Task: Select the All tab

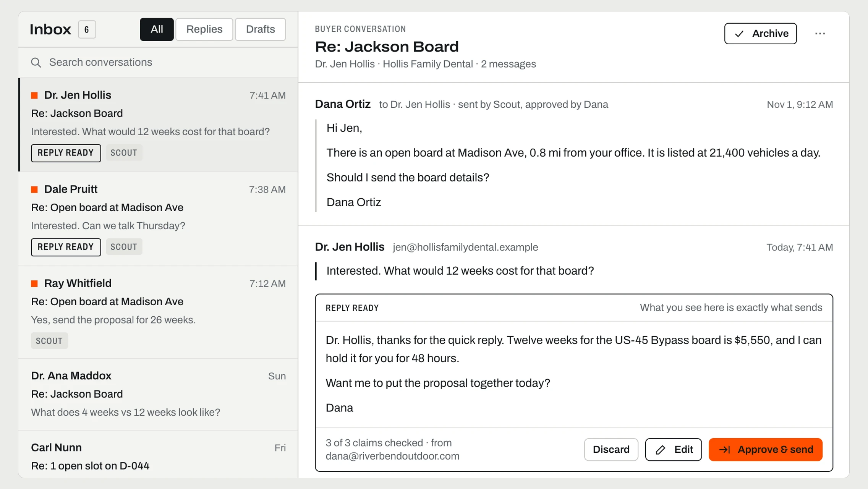Action: pyautogui.click(x=157, y=29)
